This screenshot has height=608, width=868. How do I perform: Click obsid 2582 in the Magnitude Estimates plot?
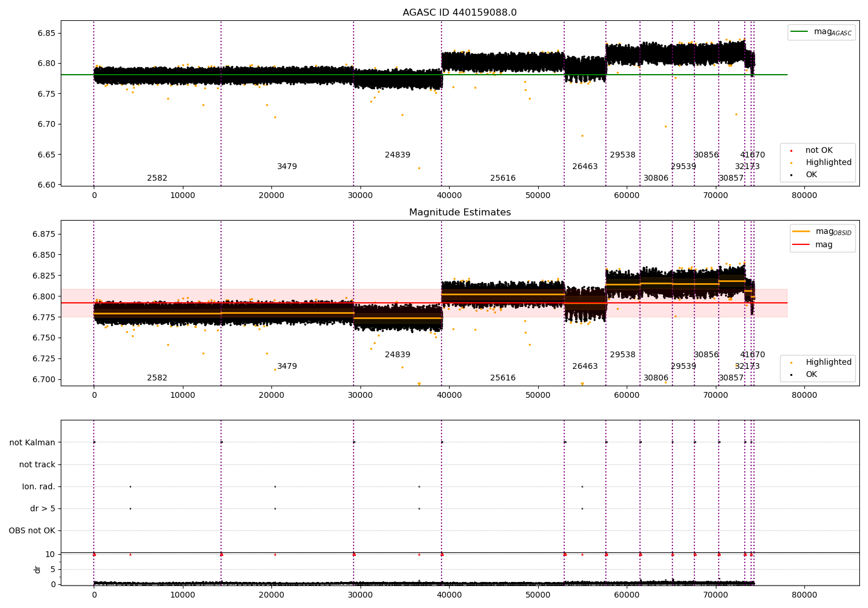(x=157, y=378)
